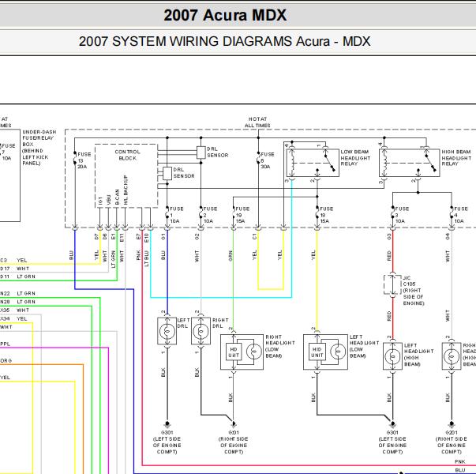Click the "FUSE 4 10A" label

click(461, 215)
